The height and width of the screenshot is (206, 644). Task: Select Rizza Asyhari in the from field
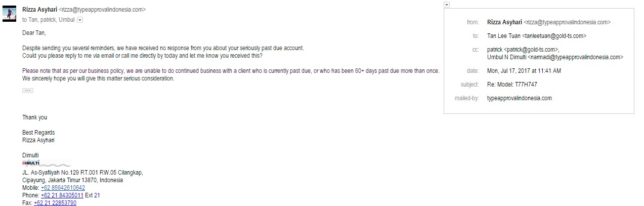[x=504, y=22]
